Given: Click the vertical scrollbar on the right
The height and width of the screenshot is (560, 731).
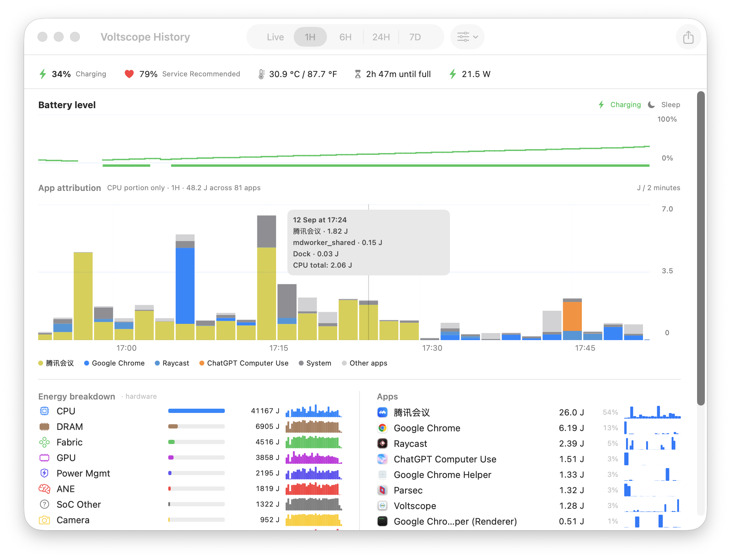Looking at the screenshot, I should coord(701,248).
